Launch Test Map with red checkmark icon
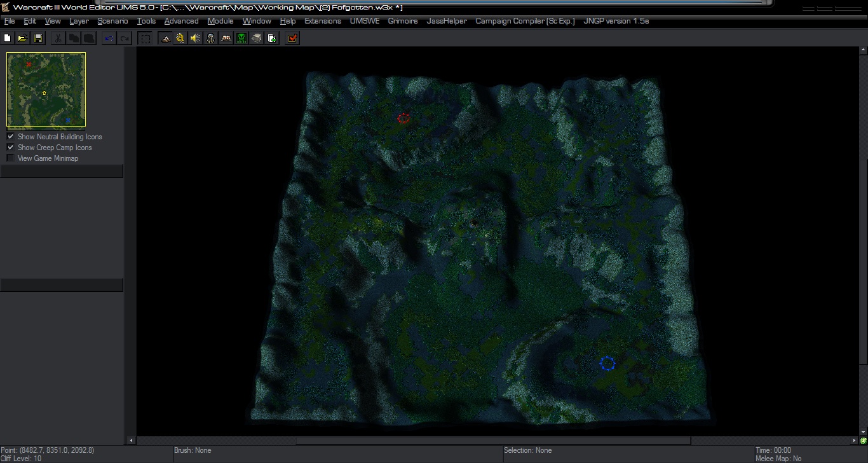868x463 pixels. pyautogui.click(x=292, y=38)
